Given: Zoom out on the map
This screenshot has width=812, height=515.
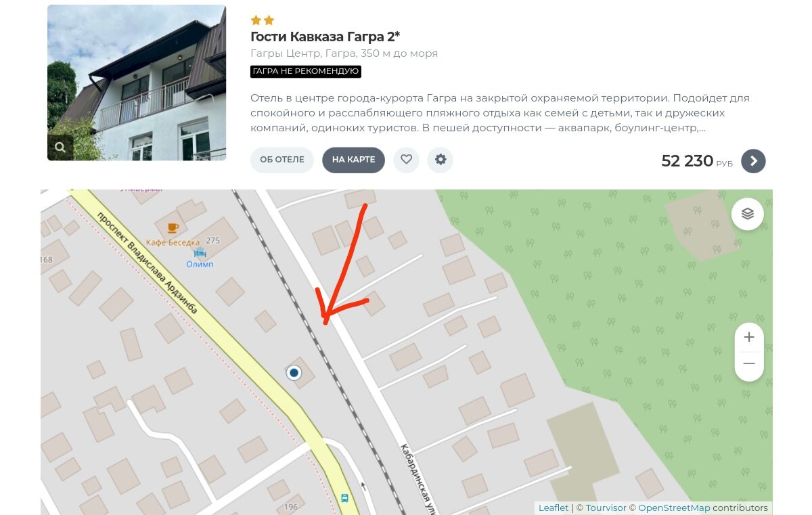Looking at the screenshot, I should pyautogui.click(x=749, y=365).
